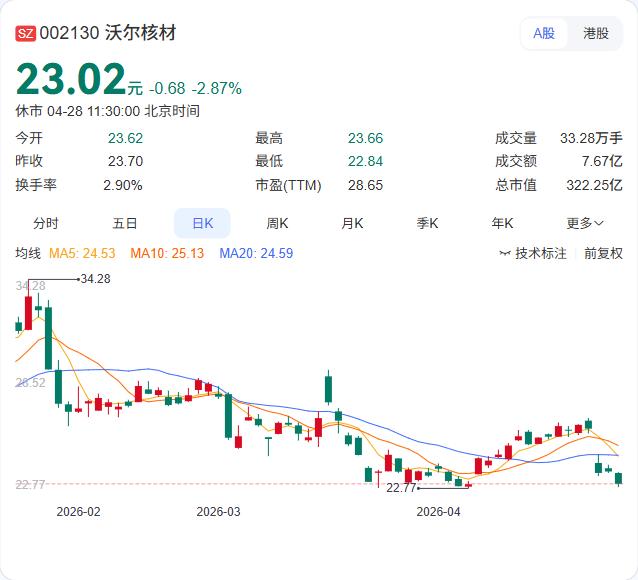Click the 今开 value 23.62
The height and width of the screenshot is (580, 638).
click(125, 138)
